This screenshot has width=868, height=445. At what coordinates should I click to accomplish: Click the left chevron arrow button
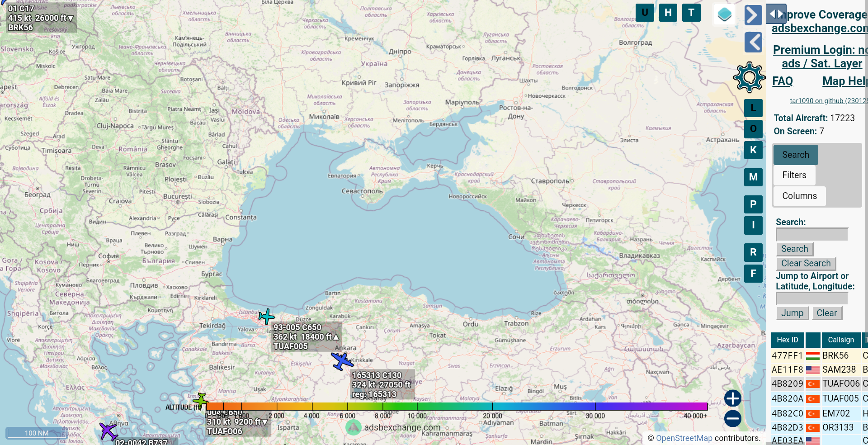754,43
